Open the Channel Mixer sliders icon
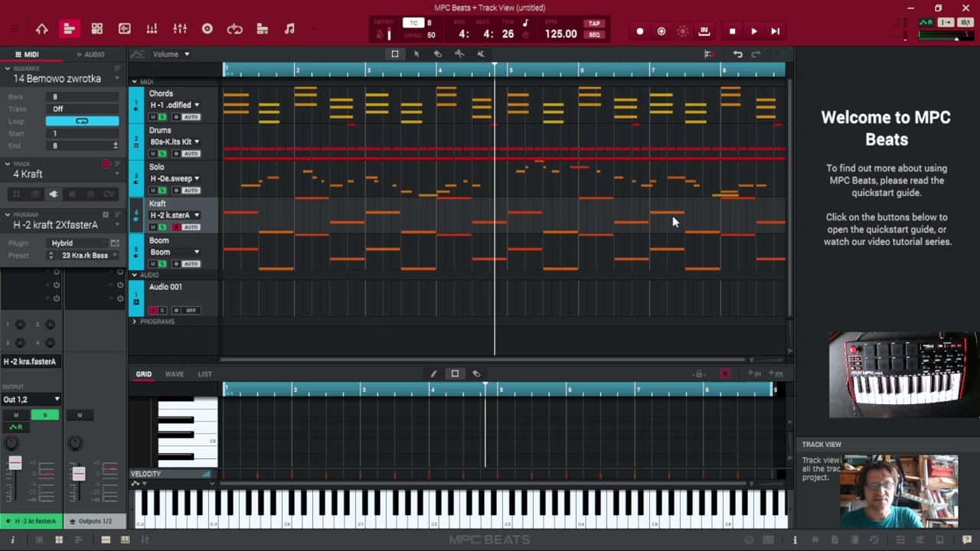Image resolution: width=980 pixels, height=551 pixels. (180, 29)
